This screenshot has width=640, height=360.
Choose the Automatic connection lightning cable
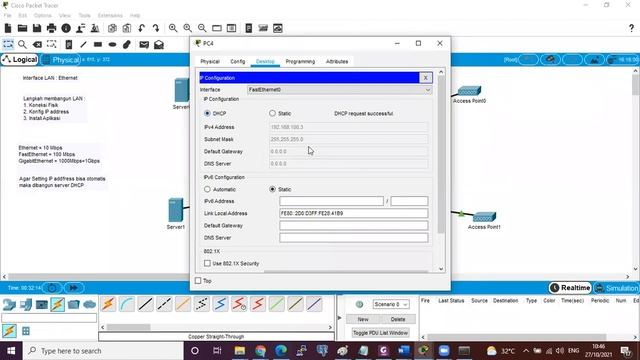coord(108,304)
